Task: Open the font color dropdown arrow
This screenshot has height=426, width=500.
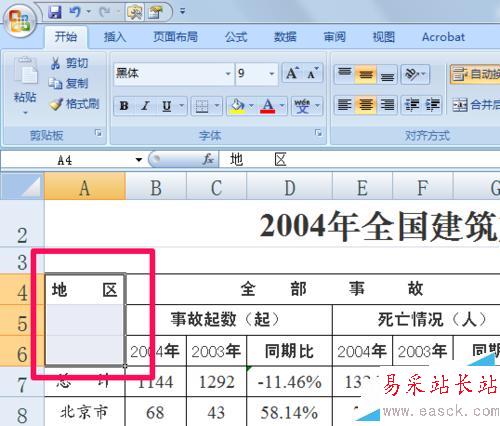Action: click(282, 106)
